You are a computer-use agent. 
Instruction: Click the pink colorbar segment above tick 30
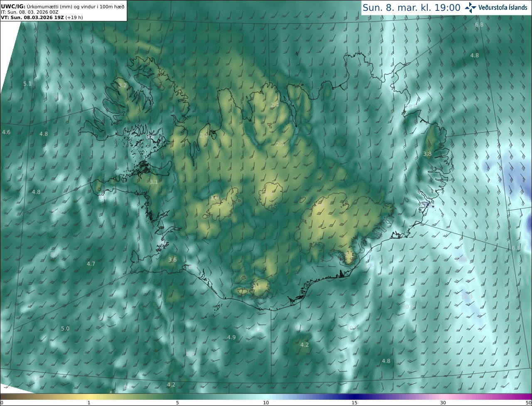point(443,396)
